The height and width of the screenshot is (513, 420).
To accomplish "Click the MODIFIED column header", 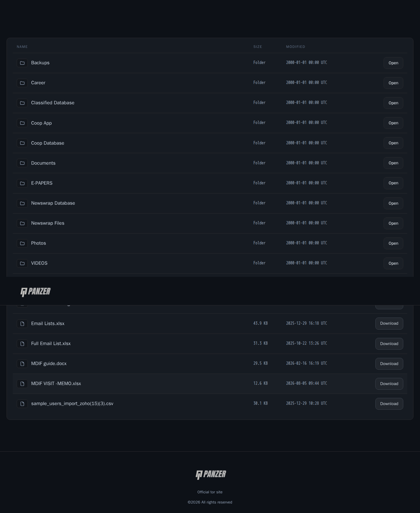I will coord(296,47).
